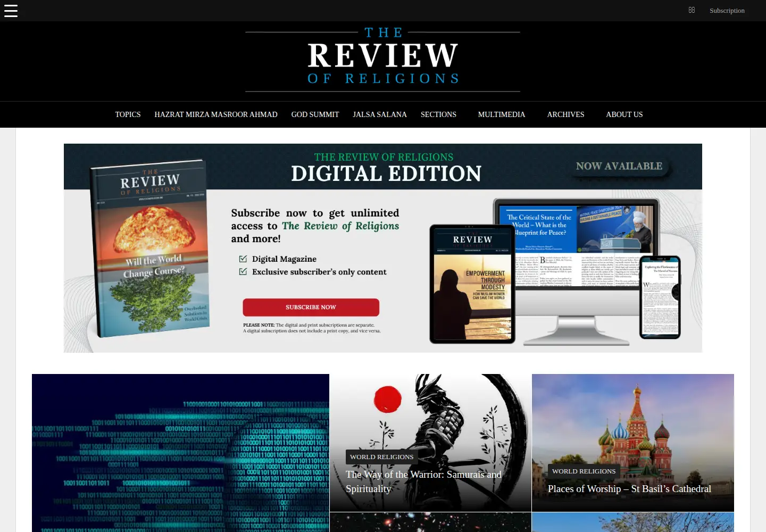Click the phone mockup in the banner

click(x=660, y=297)
